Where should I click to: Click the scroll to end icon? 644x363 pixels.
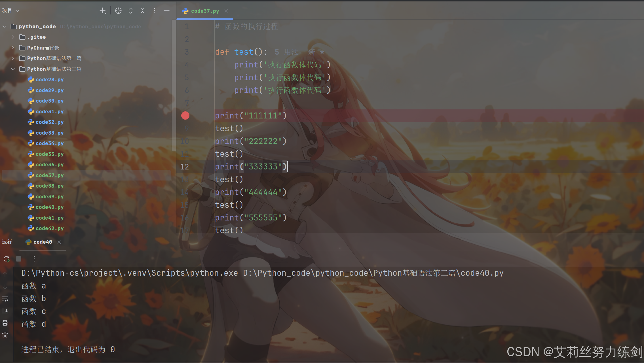[5, 311]
